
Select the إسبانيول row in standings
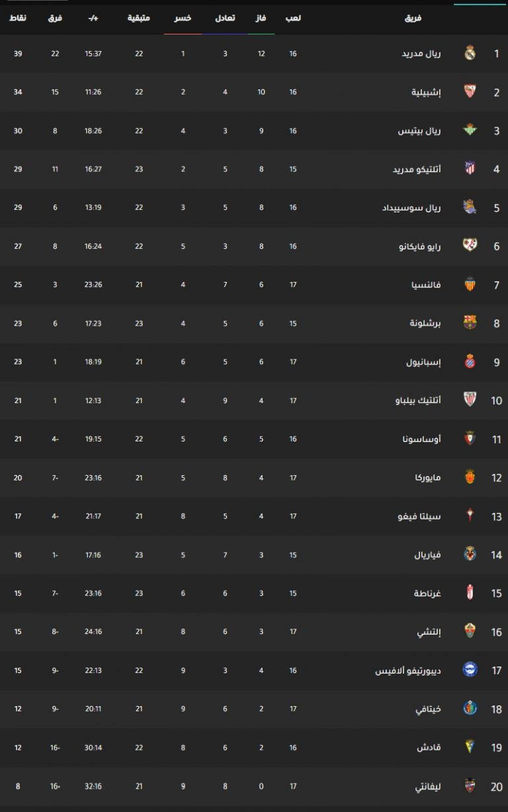254,362
